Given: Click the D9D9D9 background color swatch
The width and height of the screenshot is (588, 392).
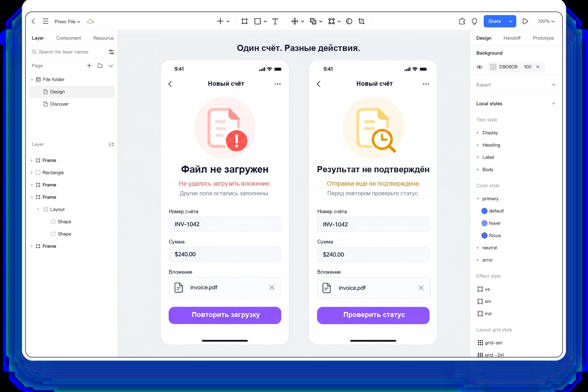Looking at the screenshot, I should pyautogui.click(x=493, y=67).
